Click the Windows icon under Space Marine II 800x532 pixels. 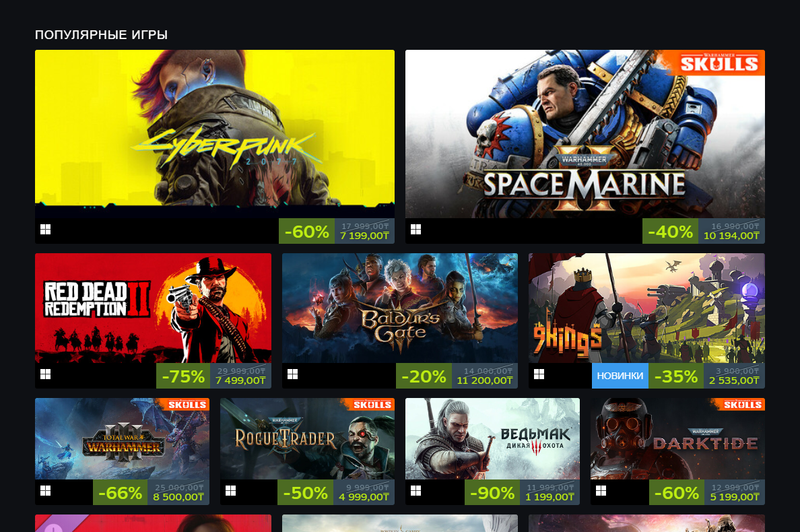tap(415, 230)
